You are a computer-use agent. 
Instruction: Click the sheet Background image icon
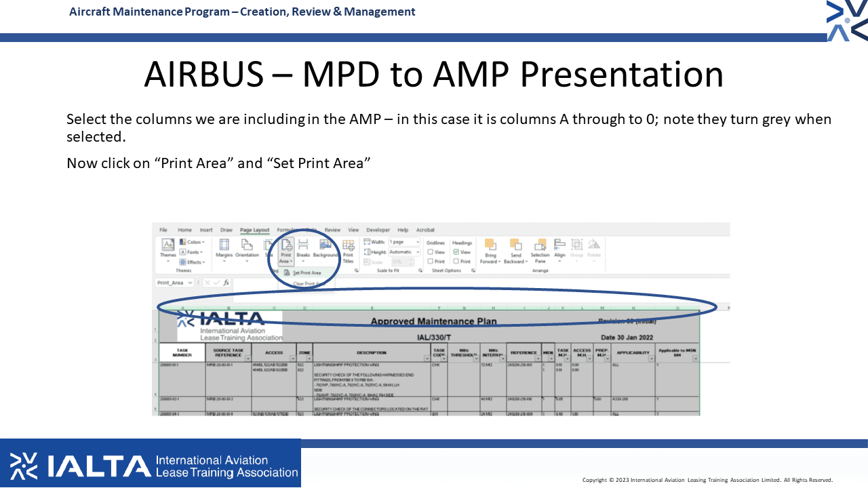pos(325,244)
